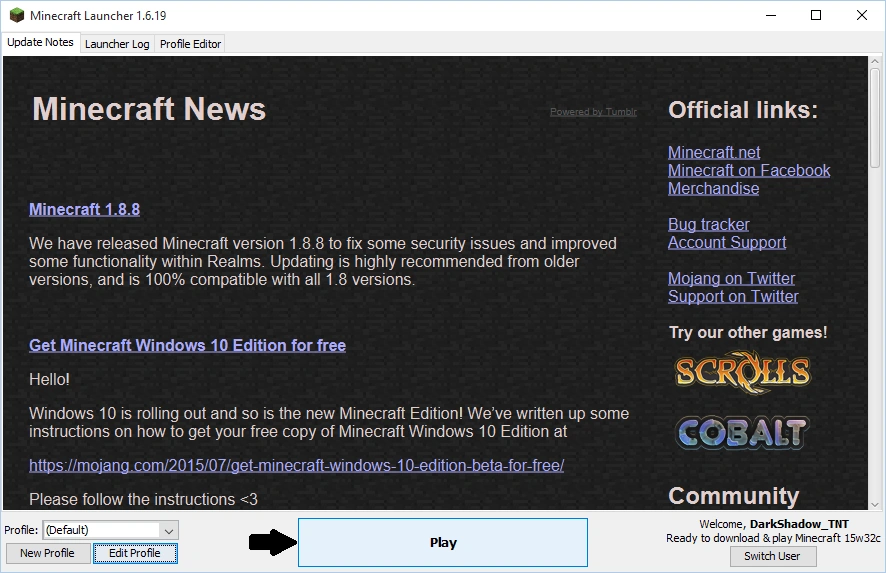The height and width of the screenshot is (573, 886).
Task: Click Ready to download & play Minecraft 15w32c text
Action: [x=773, y=538]
